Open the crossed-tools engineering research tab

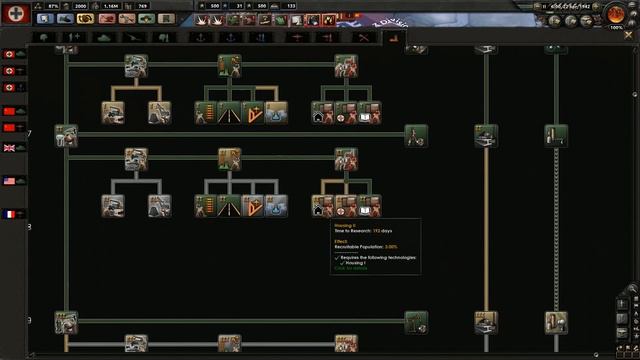coord(363,38)
